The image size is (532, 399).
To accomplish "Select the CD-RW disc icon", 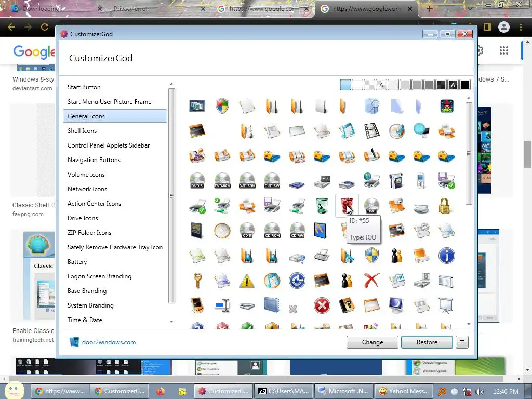I will click(x=297, y=231).
